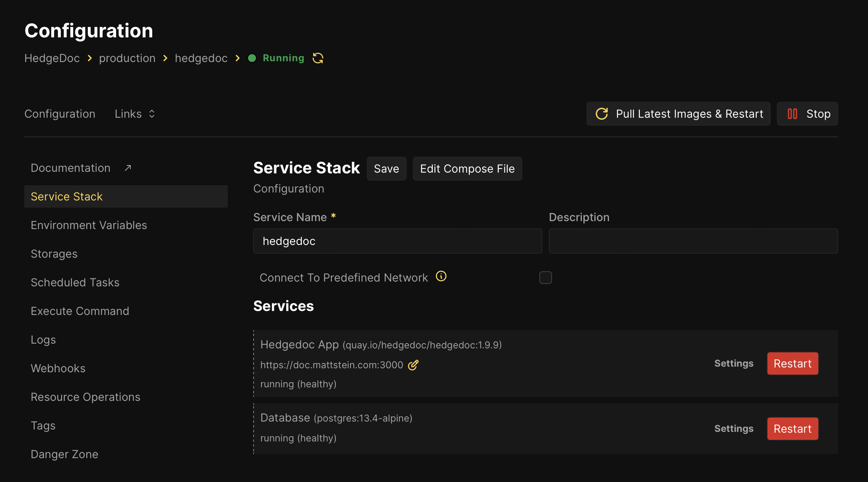Open Settings for the Database service
Screen dimensions: 868x482
[734, 429]
